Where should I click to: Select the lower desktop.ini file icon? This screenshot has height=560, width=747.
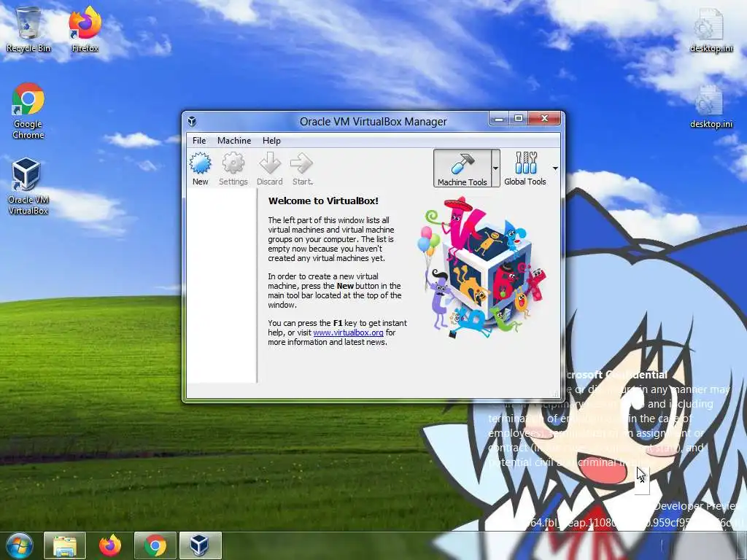711,106
